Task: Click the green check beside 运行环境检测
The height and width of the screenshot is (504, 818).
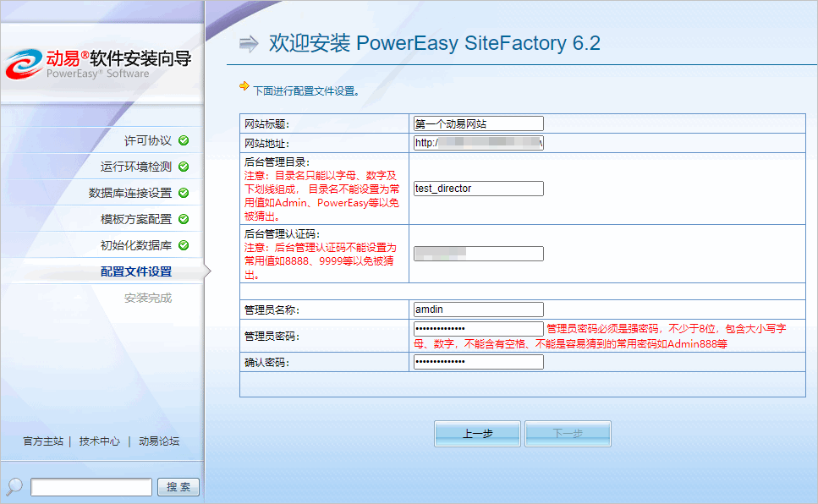Action: point(184,167)
